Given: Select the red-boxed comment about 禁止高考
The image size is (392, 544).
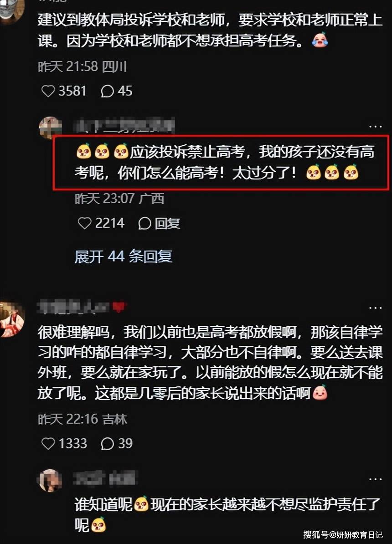Looking at the screenshot, I should (x=221, y=162).
